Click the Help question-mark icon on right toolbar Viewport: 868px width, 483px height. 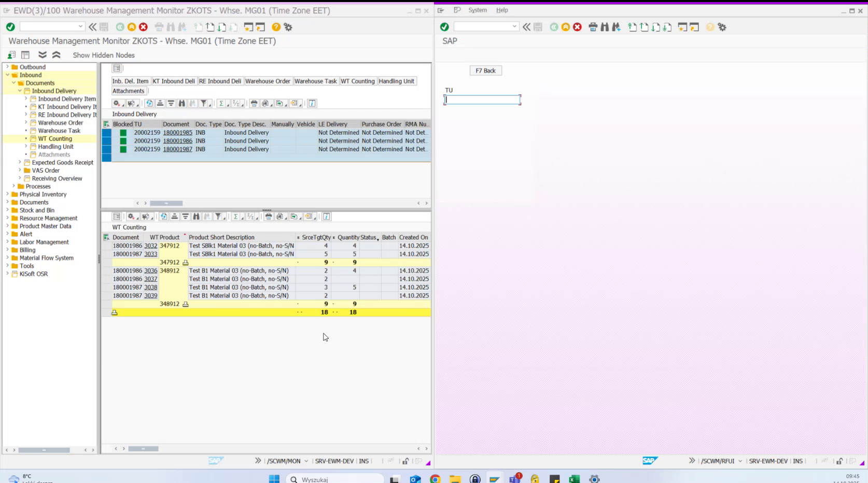coord(709,27)
